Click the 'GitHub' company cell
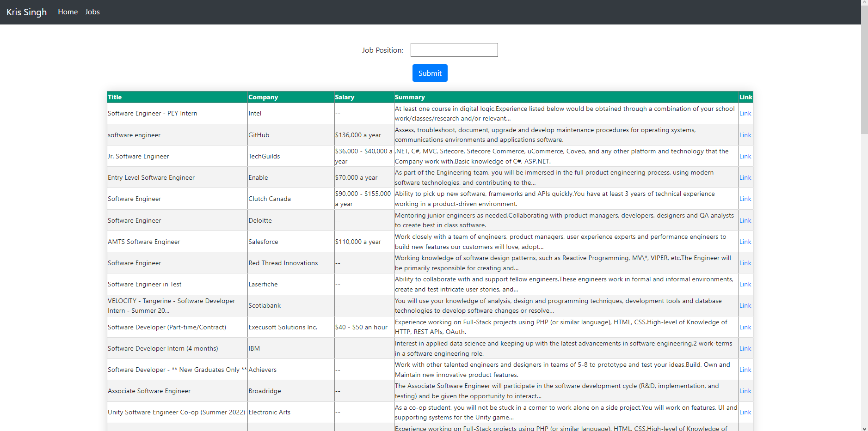Screen dimensions: 868x431 291,135
